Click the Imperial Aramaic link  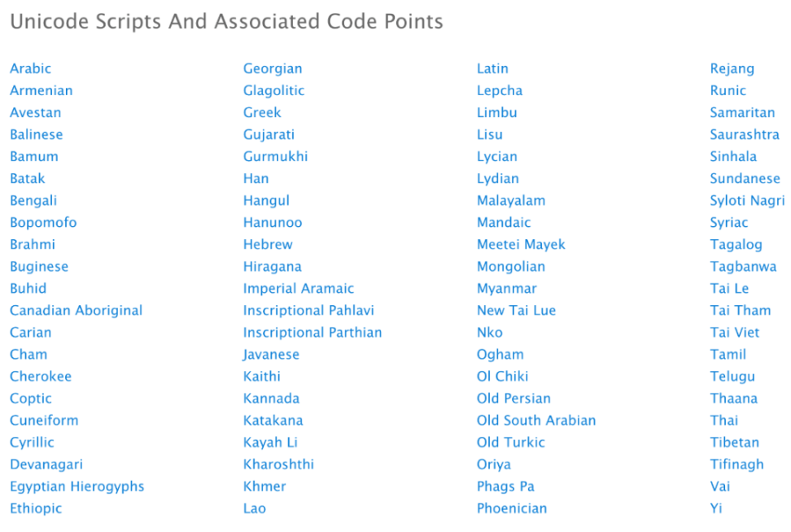click(x=299, y=289)
